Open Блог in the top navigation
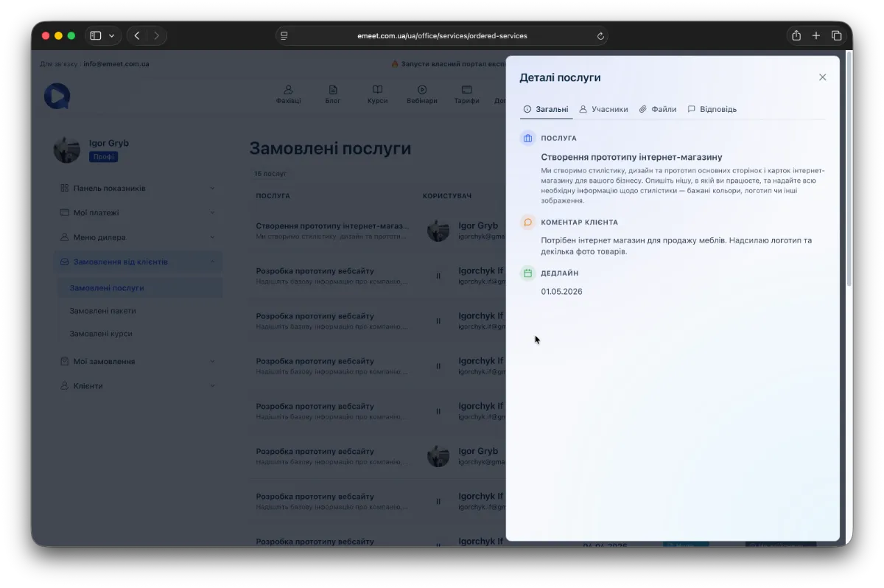The width and height of the screenshot is (884, 588). (333, 94)
